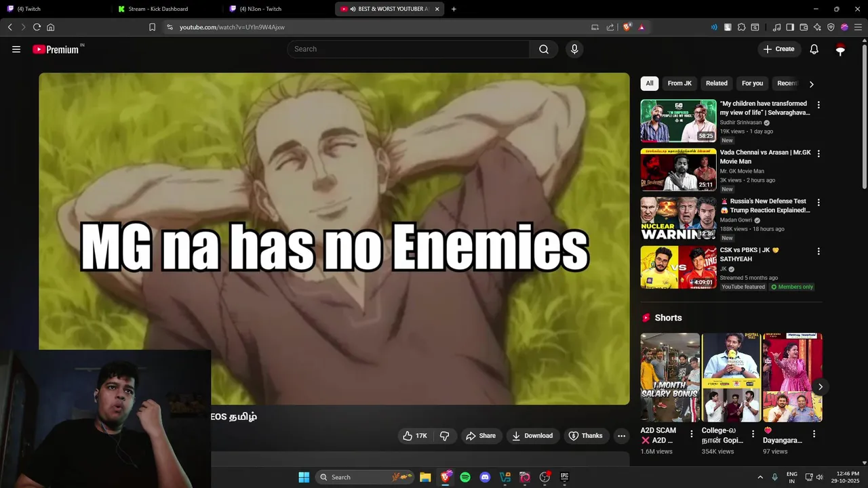Click the Create button

779,49
